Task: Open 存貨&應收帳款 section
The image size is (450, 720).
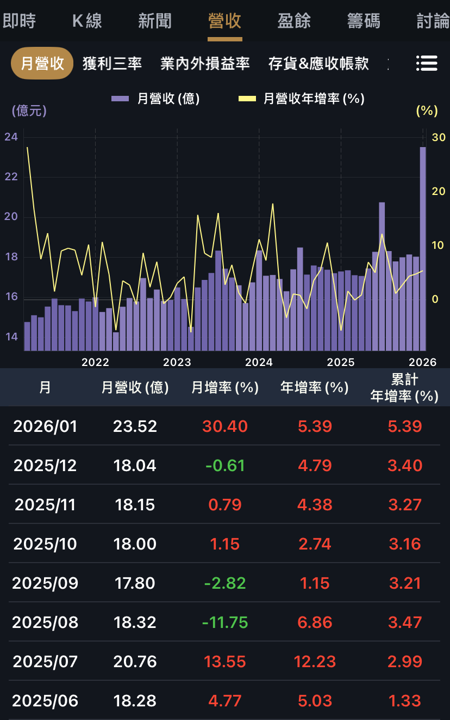Action: point(318,64)
